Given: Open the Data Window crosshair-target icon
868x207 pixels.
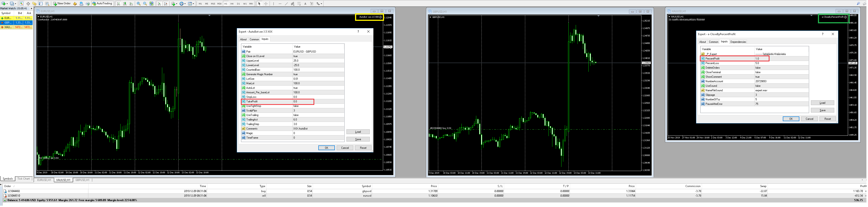Looking at the screenshot, I should [28, 4].
